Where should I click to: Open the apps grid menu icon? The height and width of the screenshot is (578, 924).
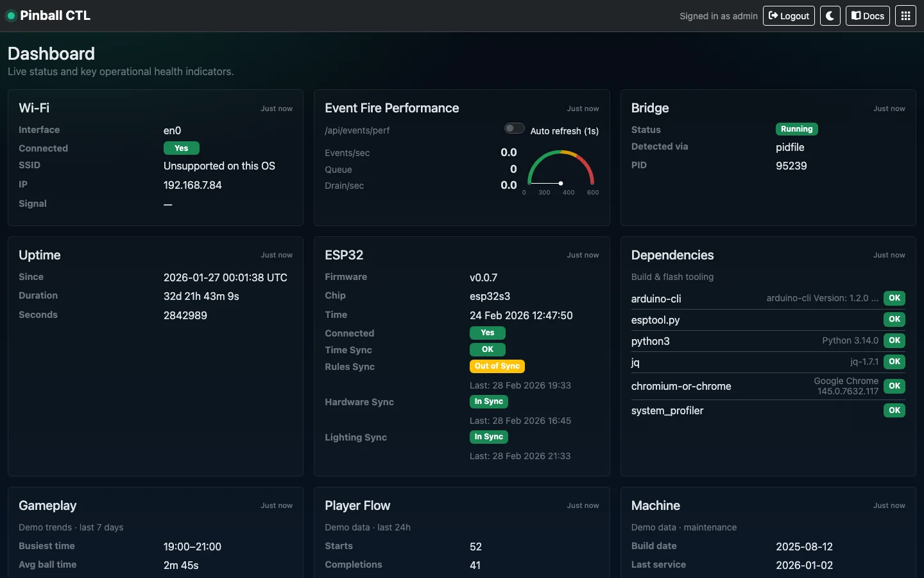[905, 16]
